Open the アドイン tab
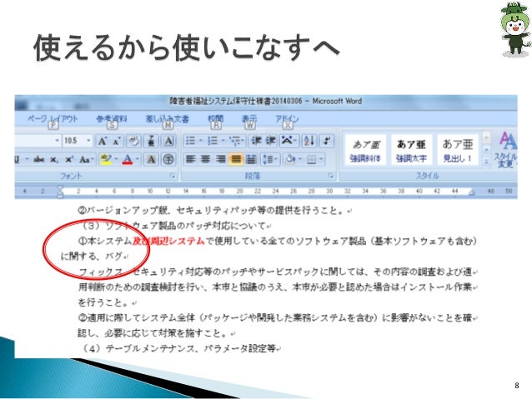This screenshot has height=399, width=532. pos(287,118)
